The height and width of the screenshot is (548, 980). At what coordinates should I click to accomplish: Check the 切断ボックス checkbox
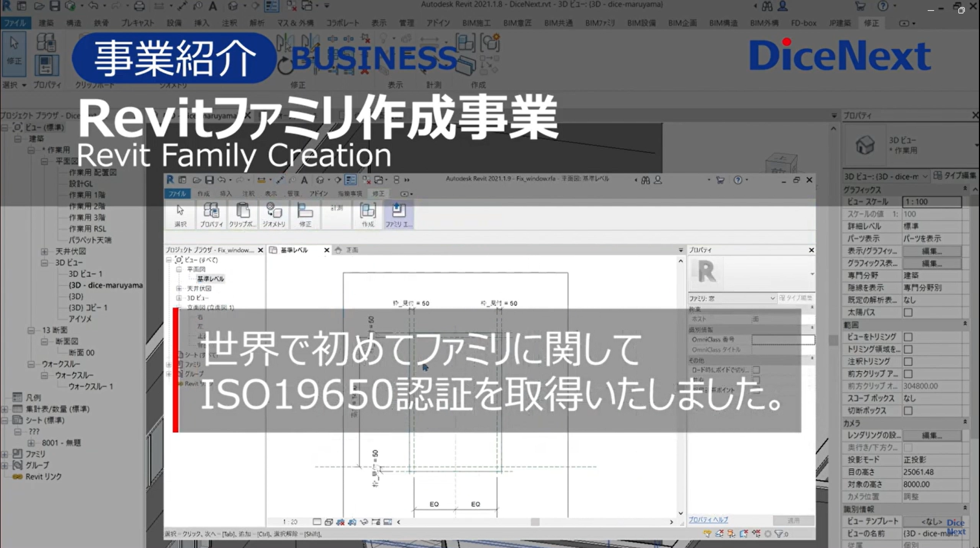pyautogui.click(x=908, y=410)
